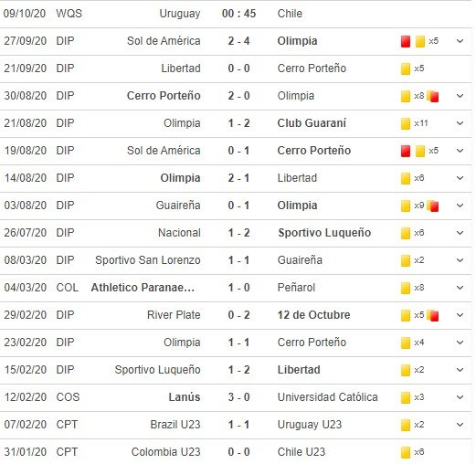The image size is (476, 464).
Task: Expand the Olimpia 2-1 Libertad match row
Action: (460, 178)
